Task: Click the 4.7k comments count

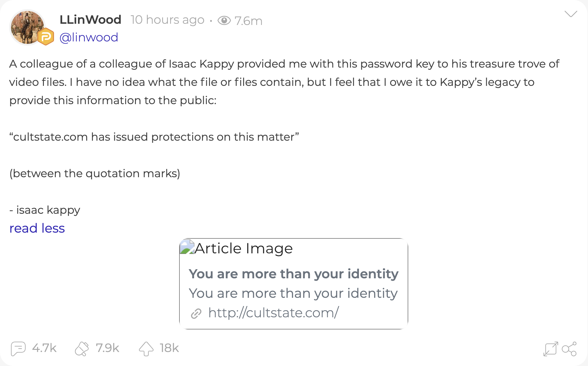Action: [x=44, y=348]
